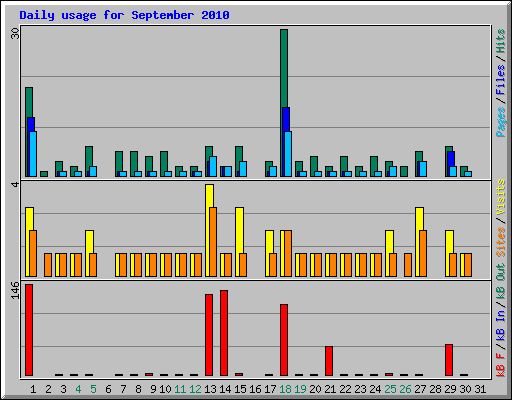This screenshot has width=512, height=400.
Task: Select the x-axis day label "27"
Action: [420, 389]
